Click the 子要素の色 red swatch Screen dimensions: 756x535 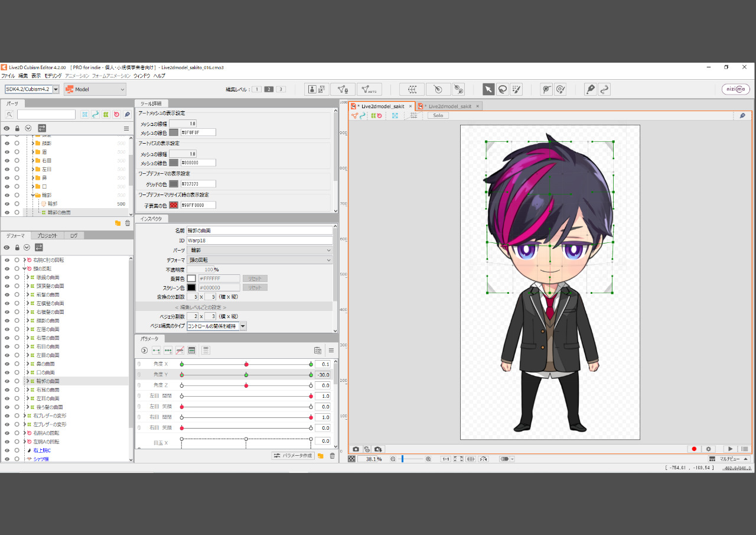tap(174, 205)
